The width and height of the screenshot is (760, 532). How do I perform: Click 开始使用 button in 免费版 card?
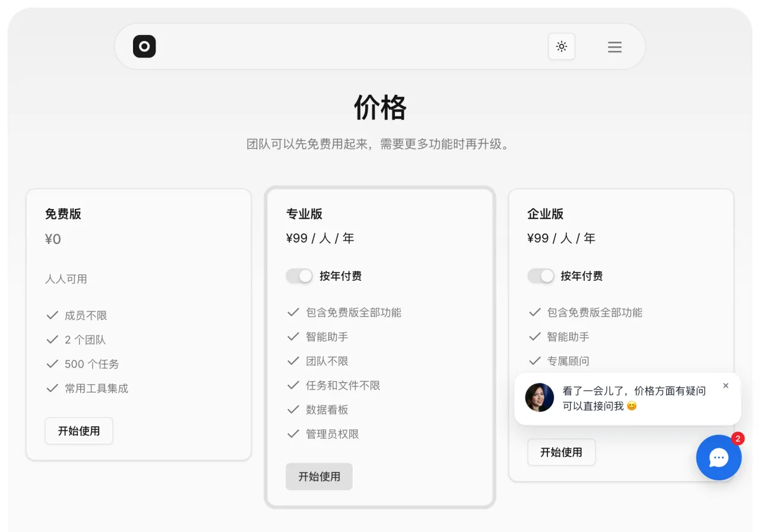point(79,431)
